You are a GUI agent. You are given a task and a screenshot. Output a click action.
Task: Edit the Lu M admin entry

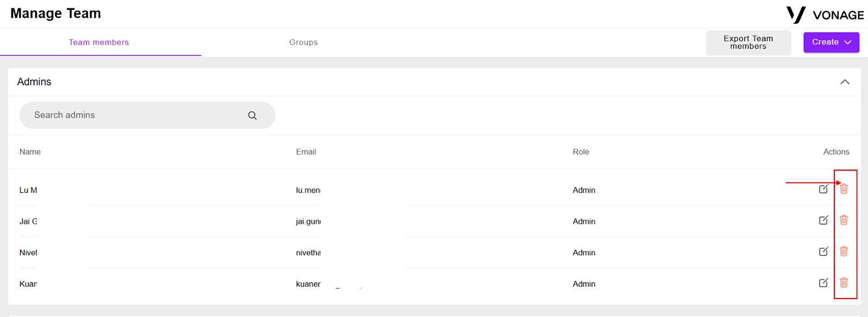tap(824, 189)
